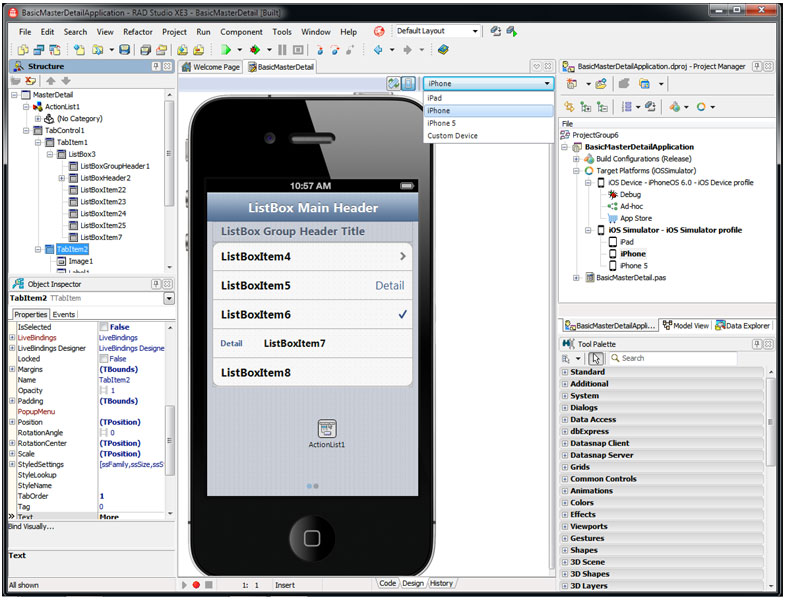Screen dimensions: 785x600
Task: Toggle the IsSelected False checkbox
Action: pos(104,327)
